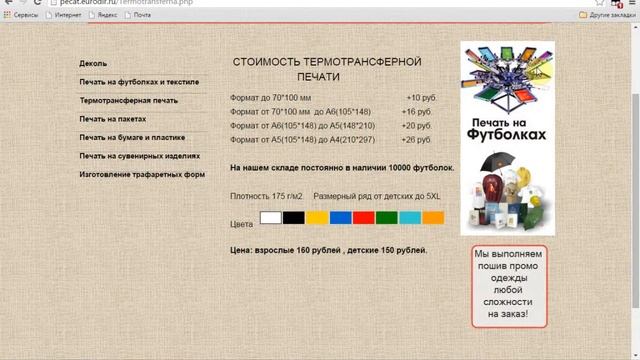Click Размерный ряд от детских до 5XL text

point(377,196)
